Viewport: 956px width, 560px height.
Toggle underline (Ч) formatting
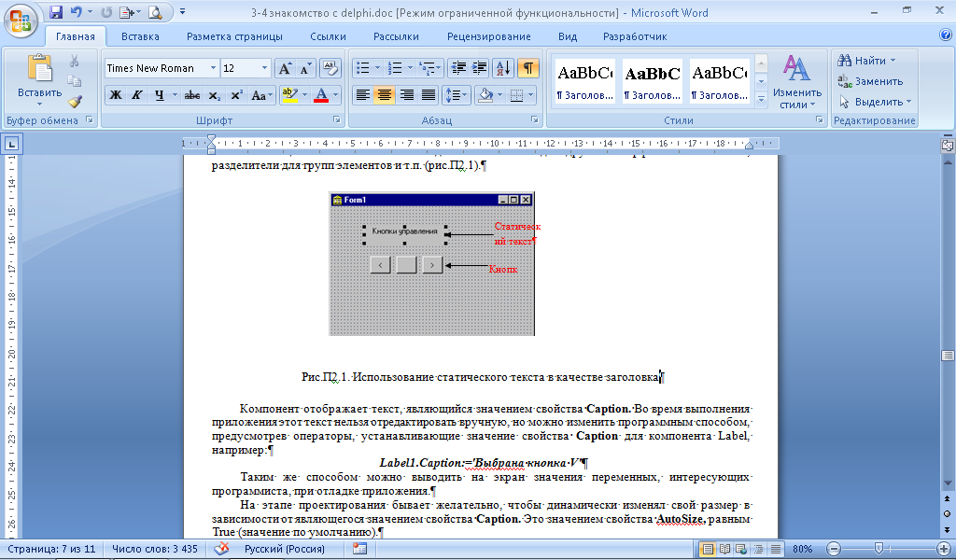[159, 95]
